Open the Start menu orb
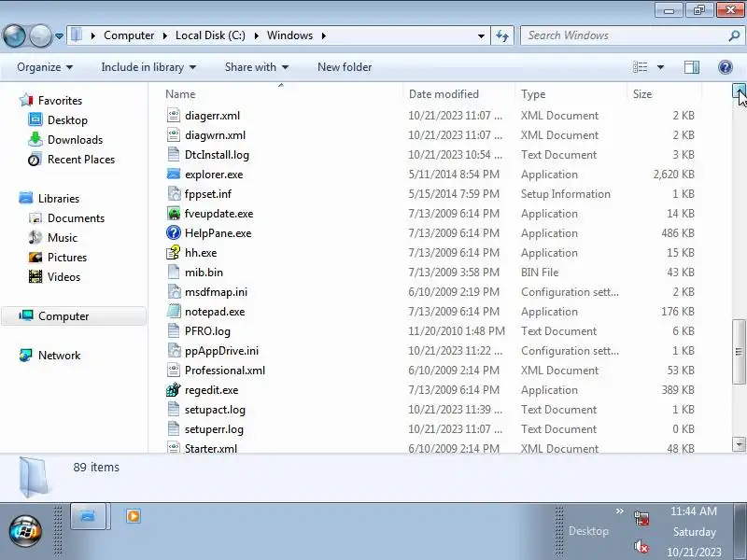 (25, 531)
